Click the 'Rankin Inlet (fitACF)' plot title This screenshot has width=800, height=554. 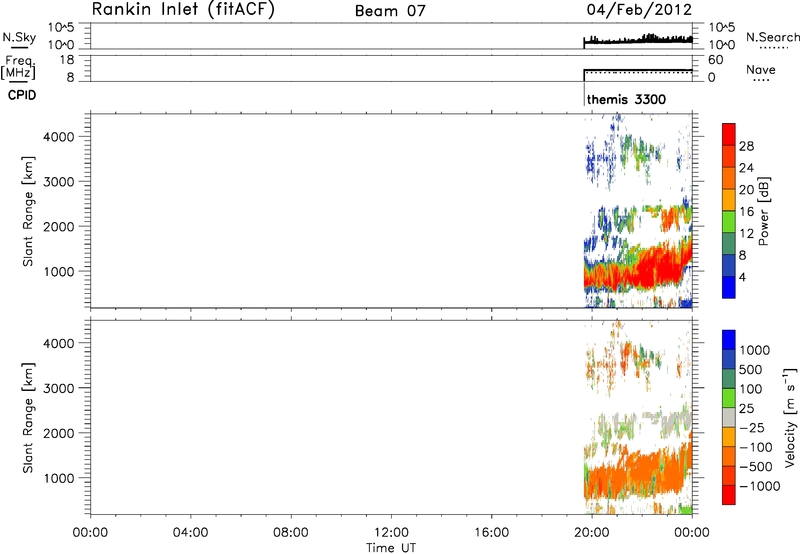pyautogui.click(x=183, y=9)
